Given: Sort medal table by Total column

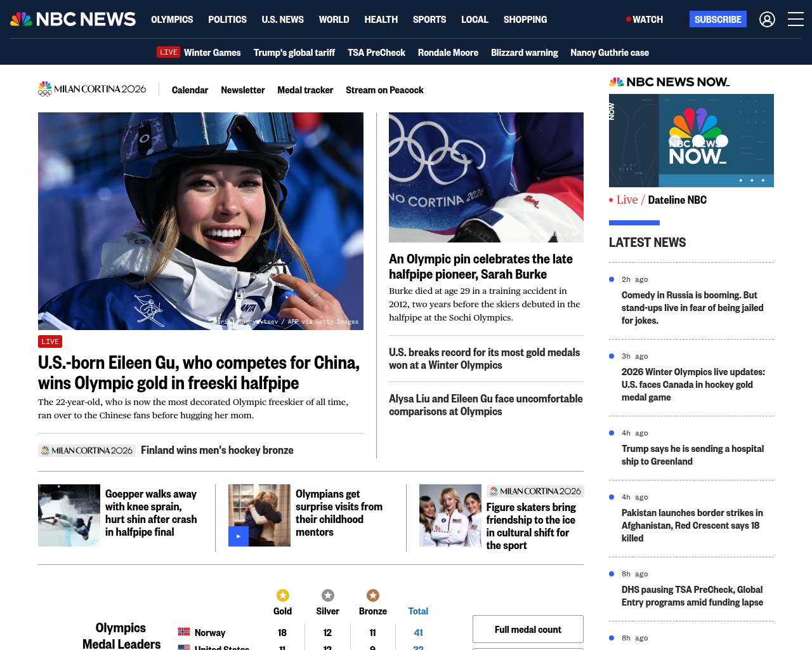Looking at the screenshot, I should tap(418, 611).
